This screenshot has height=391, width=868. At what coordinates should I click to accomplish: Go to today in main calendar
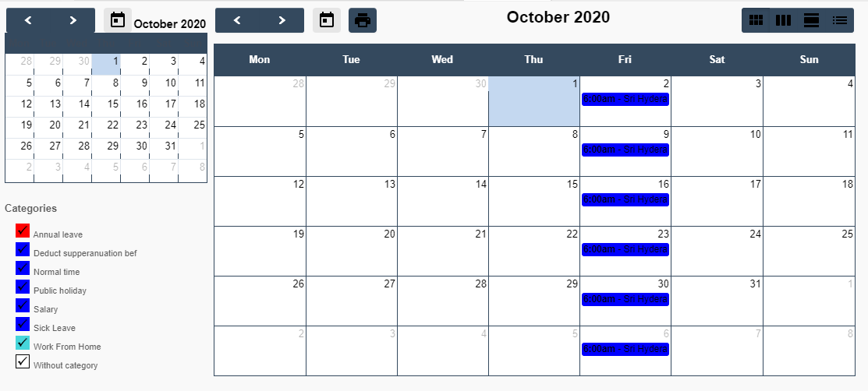tap(327, 20)
